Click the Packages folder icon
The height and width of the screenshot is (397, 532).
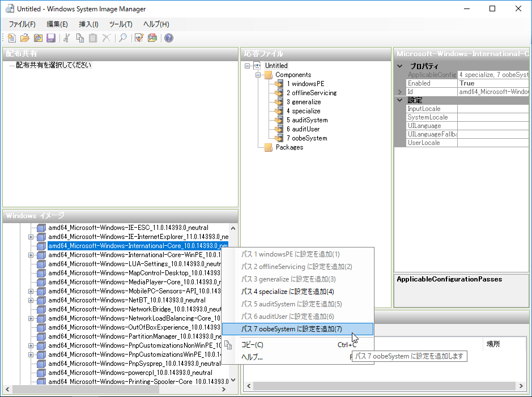269,147
